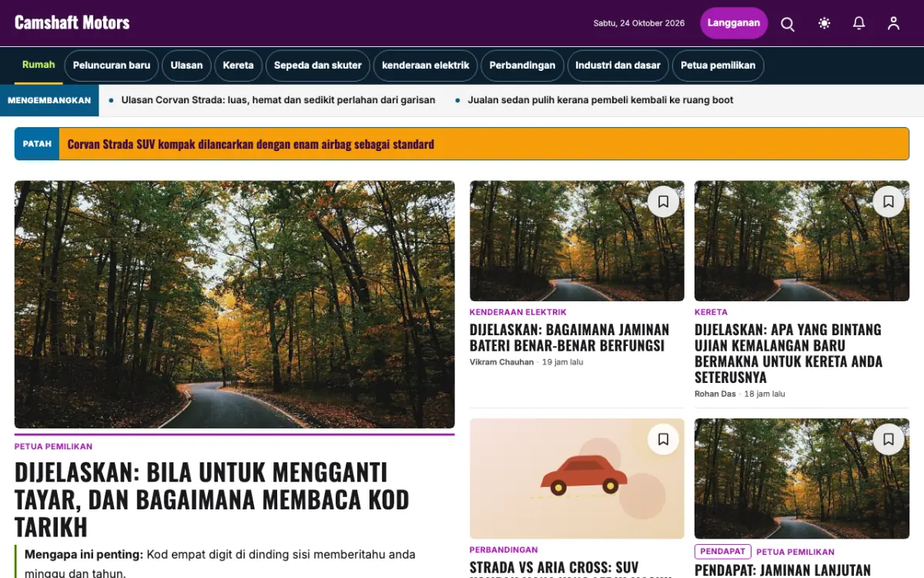Open author Rohan Das
This screenshot has width=924, height=578.
click(715, 394)
